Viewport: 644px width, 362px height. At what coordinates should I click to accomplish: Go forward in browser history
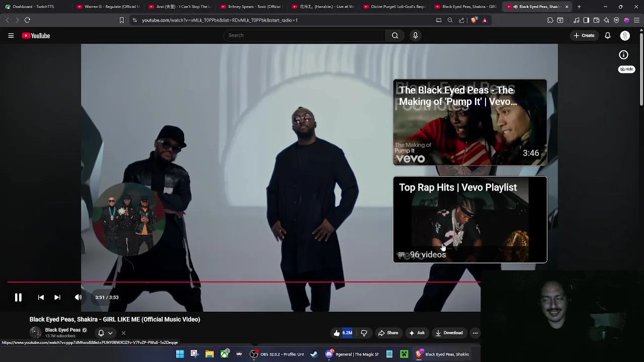17,20
